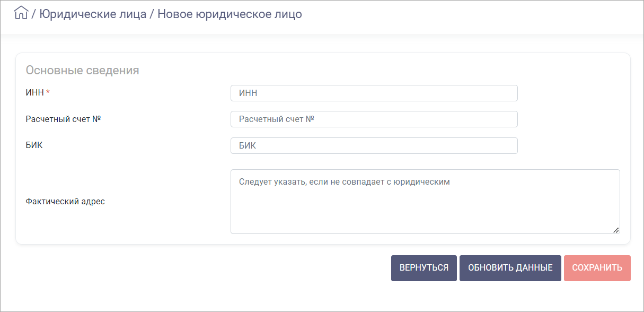
Task: Click inside the Фактический адрес text area
Action: pyautogui.click(x=425, y=202)
